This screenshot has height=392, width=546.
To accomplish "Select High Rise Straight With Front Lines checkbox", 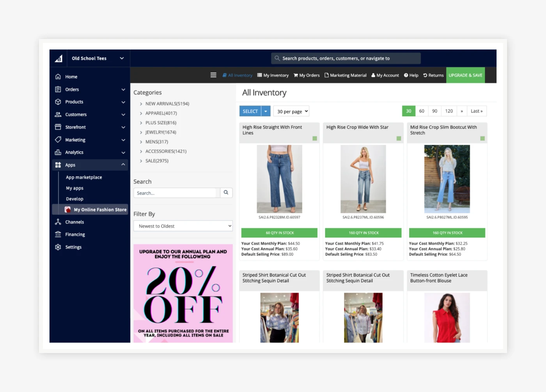I will (x=315, y=138).
